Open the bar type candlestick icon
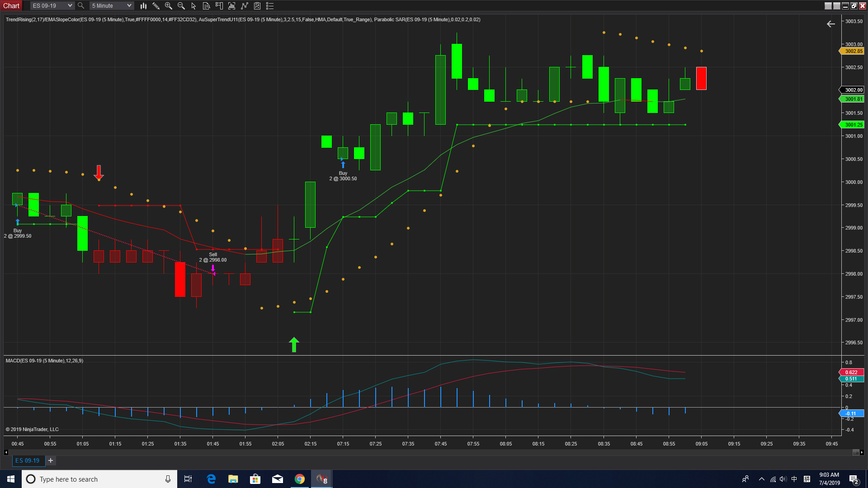This screenshot has height=488, width=868. (143, 6)
